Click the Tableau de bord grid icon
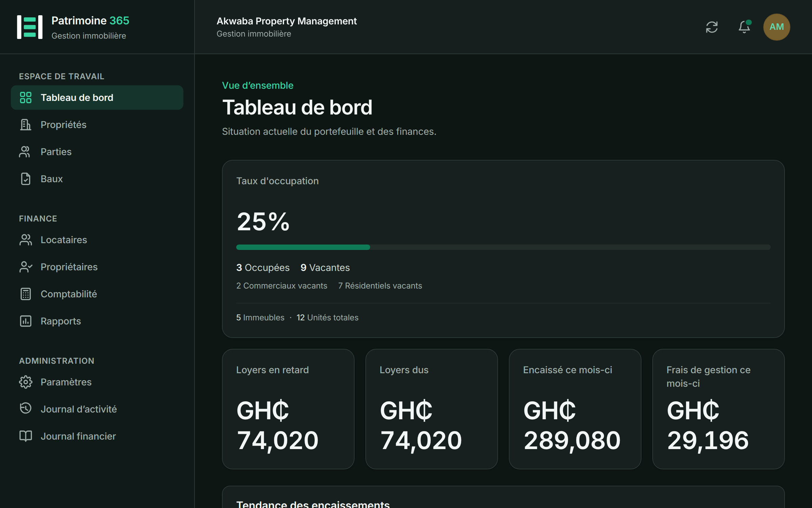This screenshot has height=508, width=812. point(26,98)
